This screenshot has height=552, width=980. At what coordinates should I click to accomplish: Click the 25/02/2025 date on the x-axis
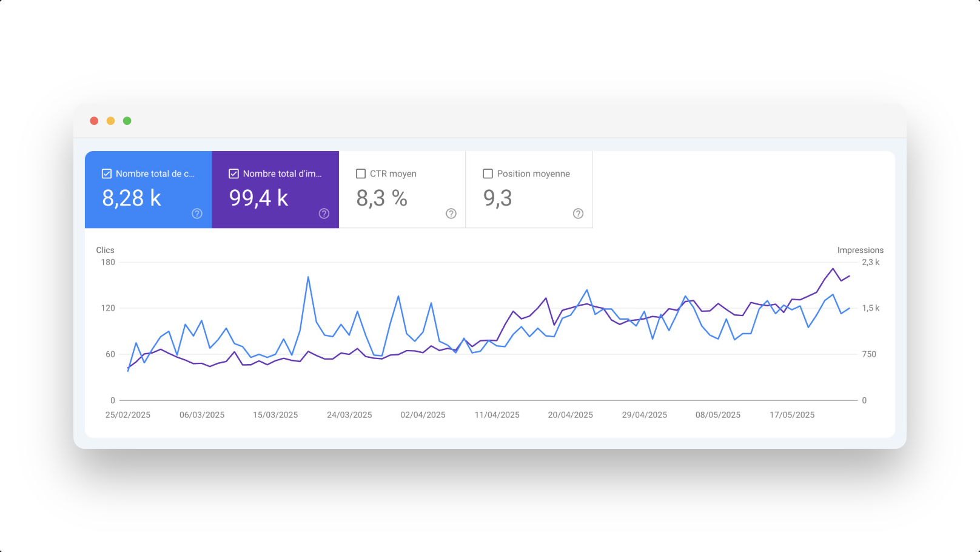click(128, 415)
